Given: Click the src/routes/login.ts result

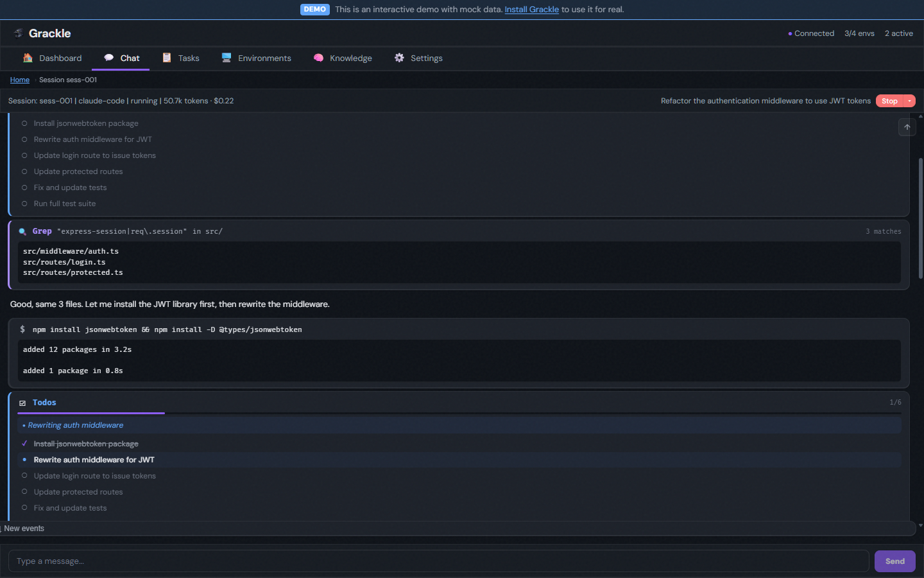Looking at the screenshot, I should pyautogui.click(x=64, y=262).
